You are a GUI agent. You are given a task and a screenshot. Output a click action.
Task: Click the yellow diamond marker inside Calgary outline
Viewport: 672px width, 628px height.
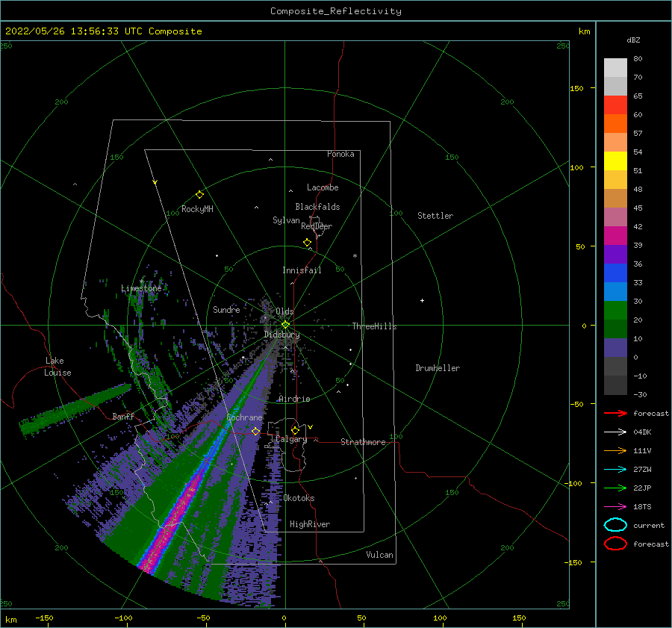295,430
